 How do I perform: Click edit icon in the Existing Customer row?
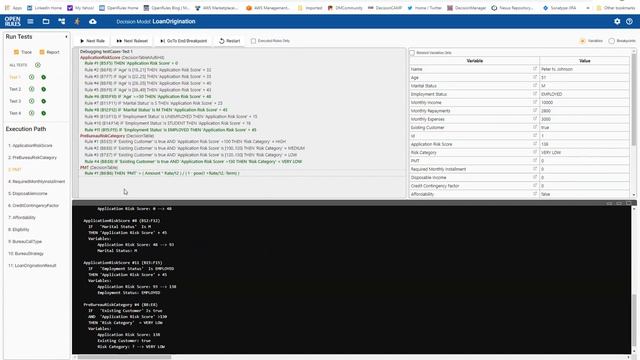click(x=535, y=127)
